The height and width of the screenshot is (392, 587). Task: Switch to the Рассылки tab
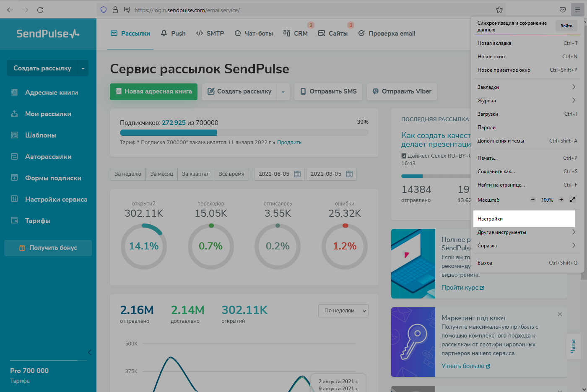point(130,34)
